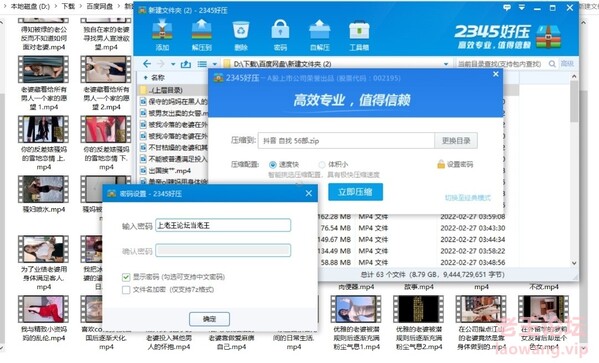
Task: Click the file list scrollbar up arrow
Action: 574,77
